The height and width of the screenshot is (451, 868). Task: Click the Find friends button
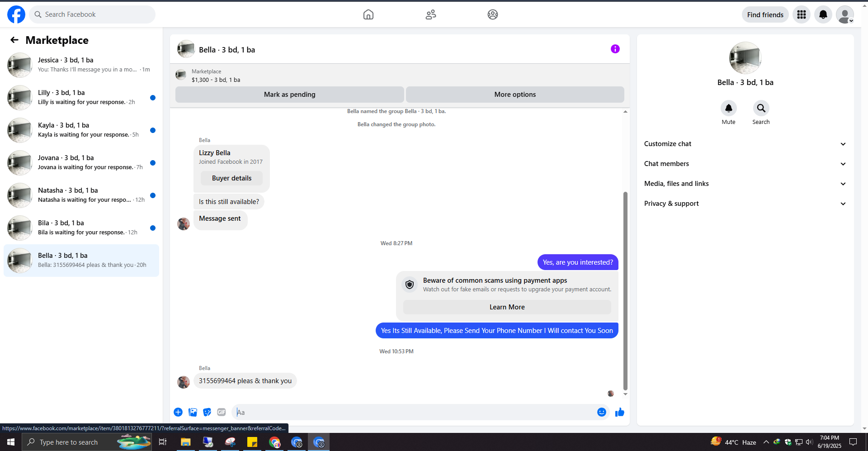click(x=765, y=14)
